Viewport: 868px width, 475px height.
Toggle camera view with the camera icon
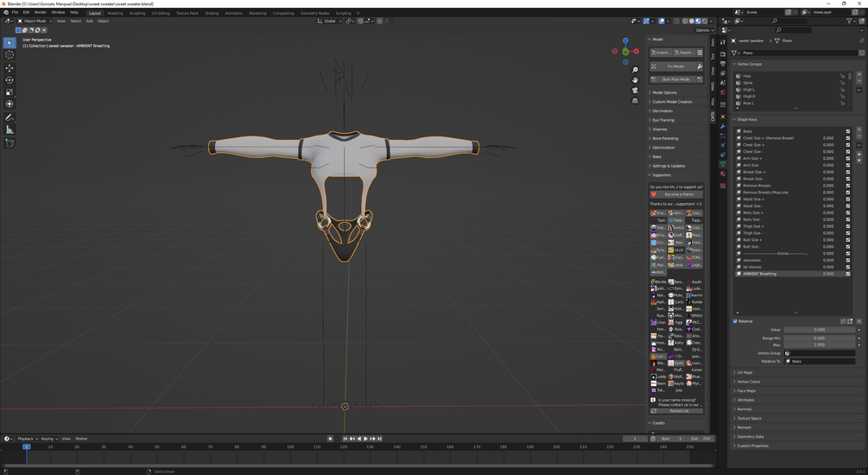coord(635,90)
